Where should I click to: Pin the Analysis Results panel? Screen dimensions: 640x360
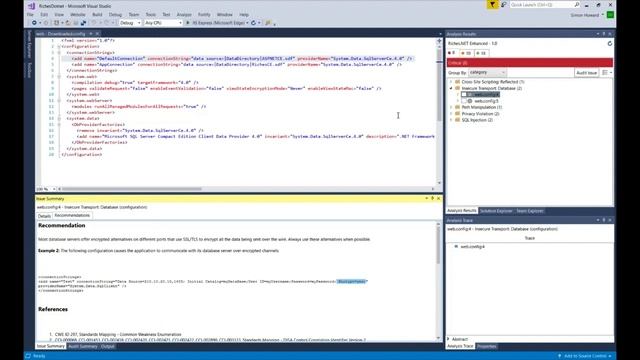[604, 34]
